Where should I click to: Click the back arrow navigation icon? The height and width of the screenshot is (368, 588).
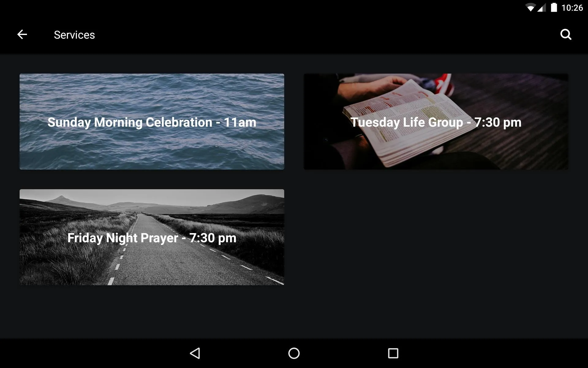(21, 34)
